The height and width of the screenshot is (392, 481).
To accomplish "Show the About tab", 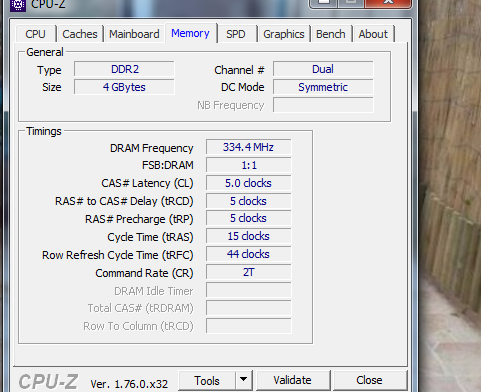I will [x=373, y=34].
